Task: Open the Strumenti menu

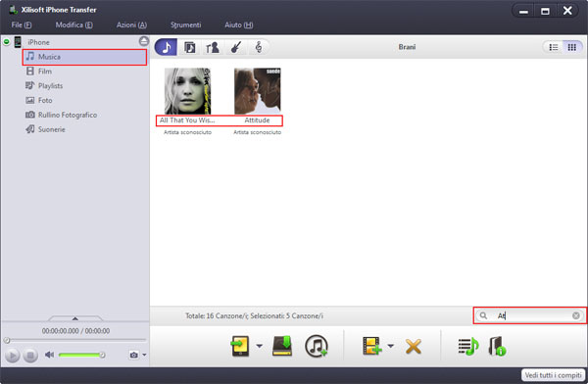Action: [x=186, y=24]
